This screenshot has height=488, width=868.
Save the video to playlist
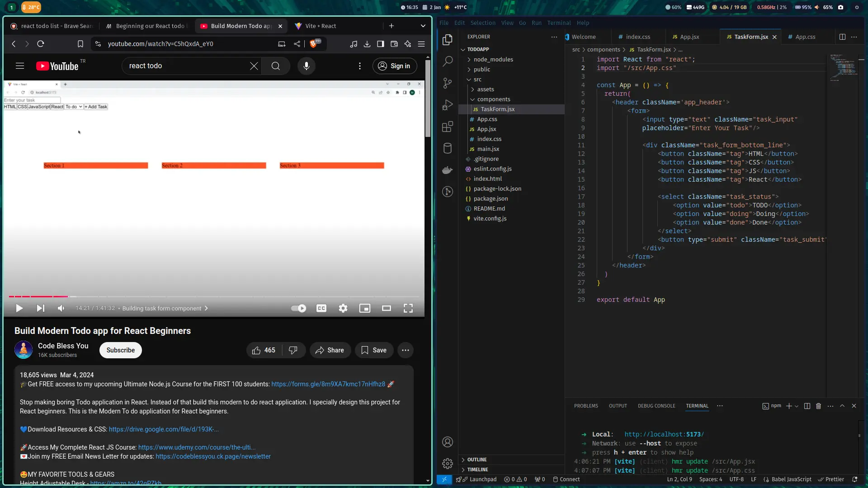coord(374,350)
